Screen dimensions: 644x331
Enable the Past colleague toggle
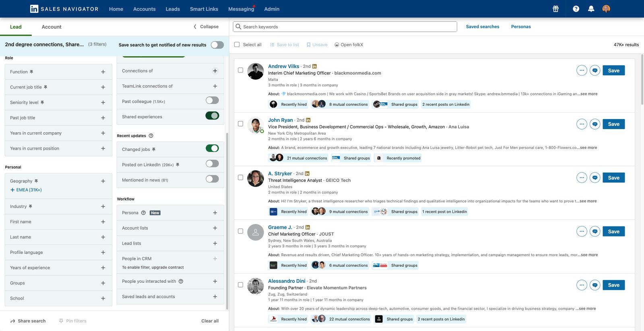(x=212, y=100)
